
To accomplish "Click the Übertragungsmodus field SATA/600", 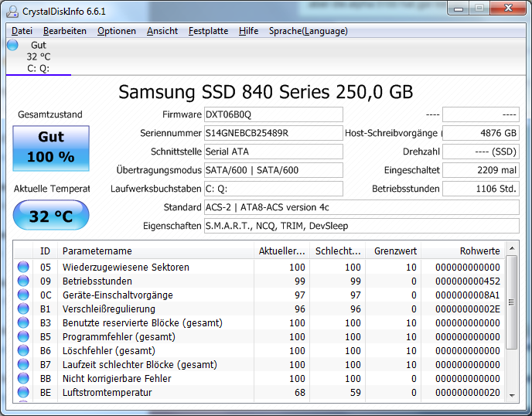I will click(x=274, y=170).
